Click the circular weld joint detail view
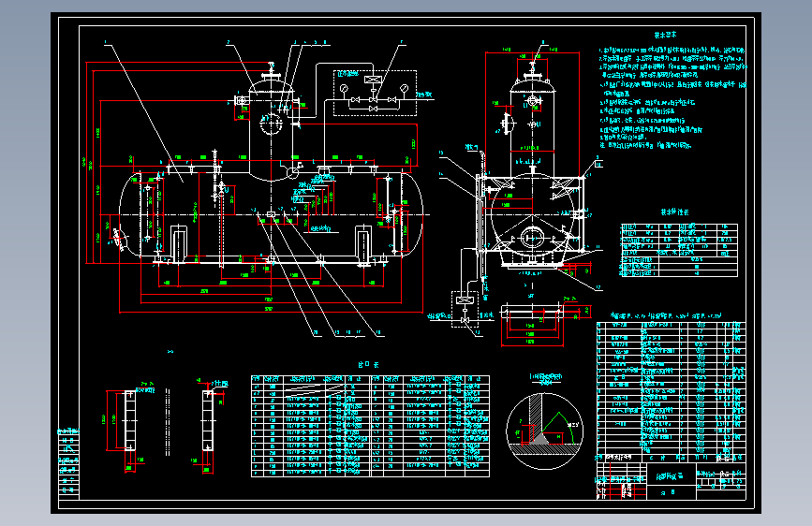Viewport: 812px width, 526px height. [544, 431]
